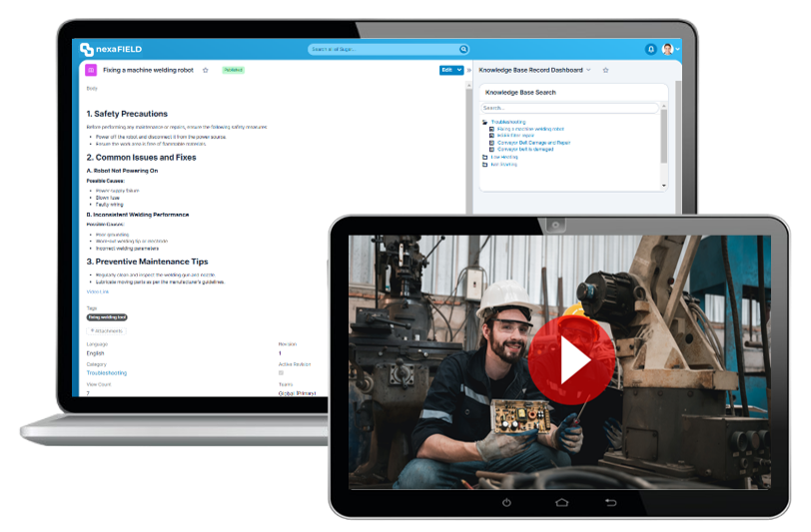Favorite the article with the star icon
The width and height of the screenshot is (811, 532).
[206, 70]
